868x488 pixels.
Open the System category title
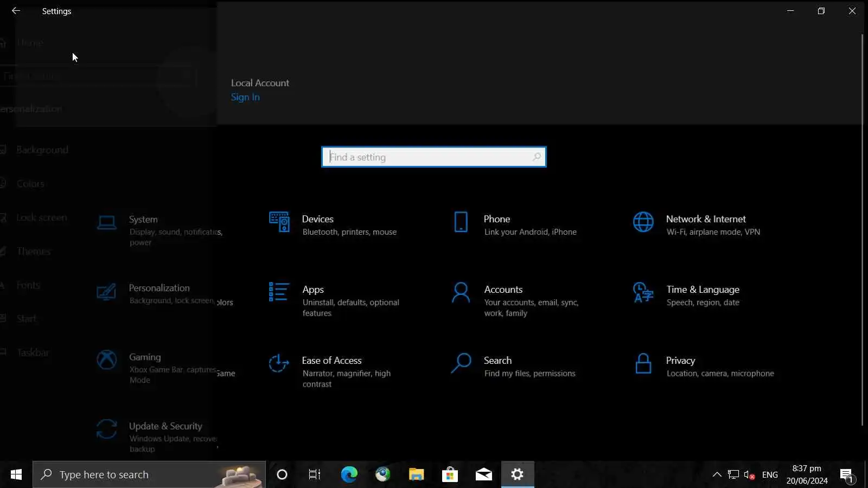point(143,219)
